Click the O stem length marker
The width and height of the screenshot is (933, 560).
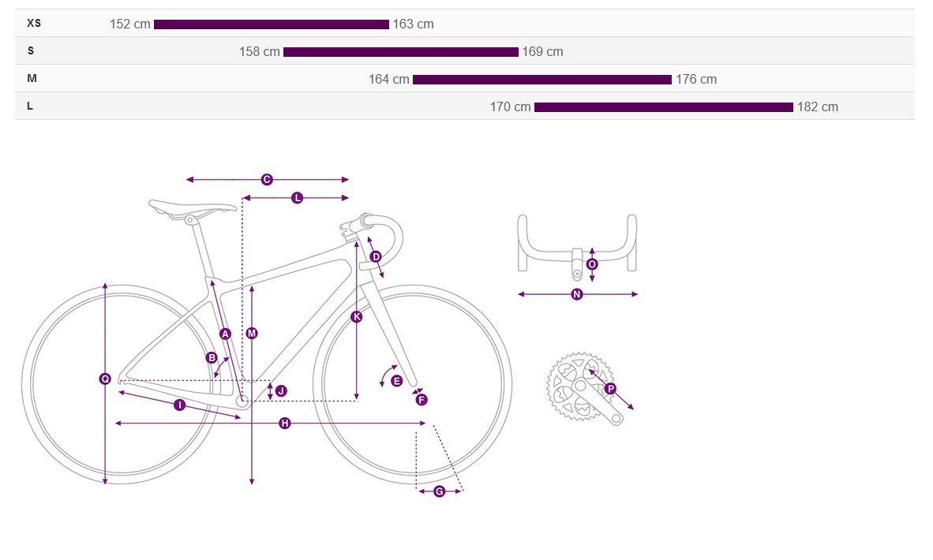592,264
